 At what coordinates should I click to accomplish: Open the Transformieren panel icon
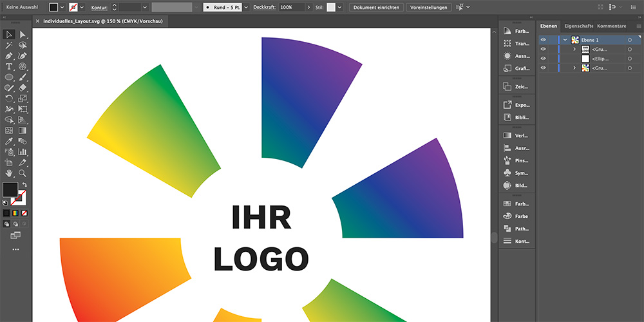[x=515, y=44]
